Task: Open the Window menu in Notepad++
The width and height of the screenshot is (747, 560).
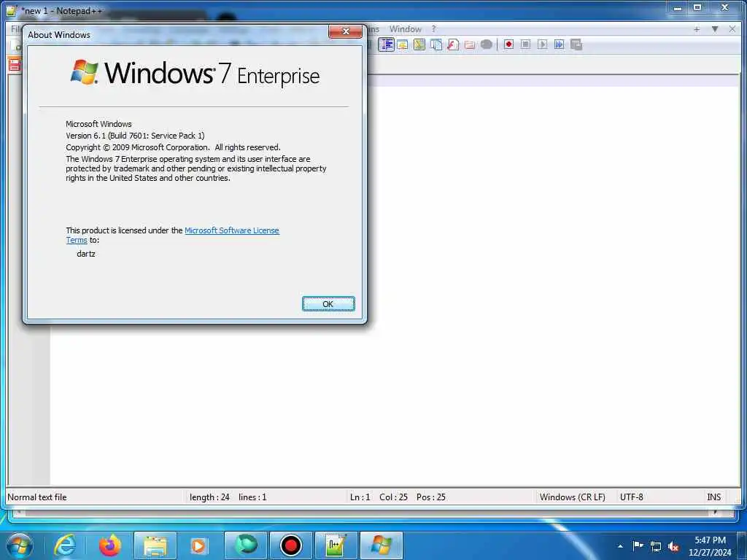Action: [x=406, y=29]
